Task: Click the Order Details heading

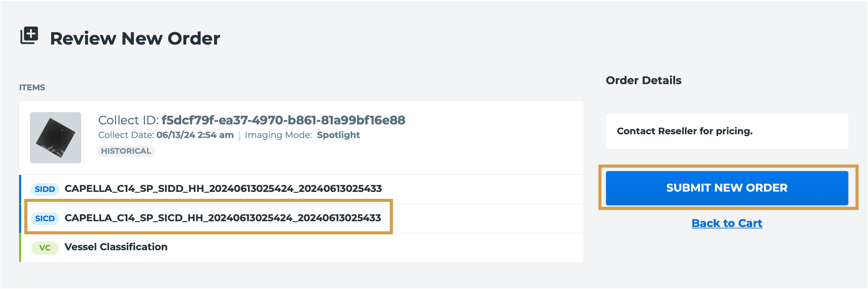Action: [x=644, y=81]
